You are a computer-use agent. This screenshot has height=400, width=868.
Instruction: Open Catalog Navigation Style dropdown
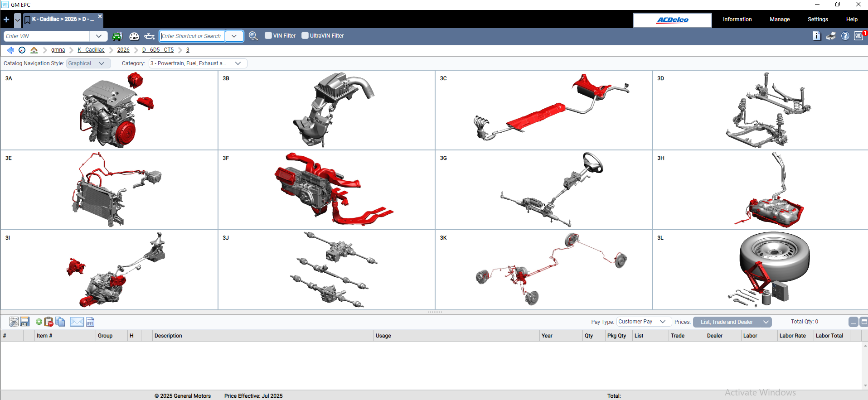tap(88, 63)
